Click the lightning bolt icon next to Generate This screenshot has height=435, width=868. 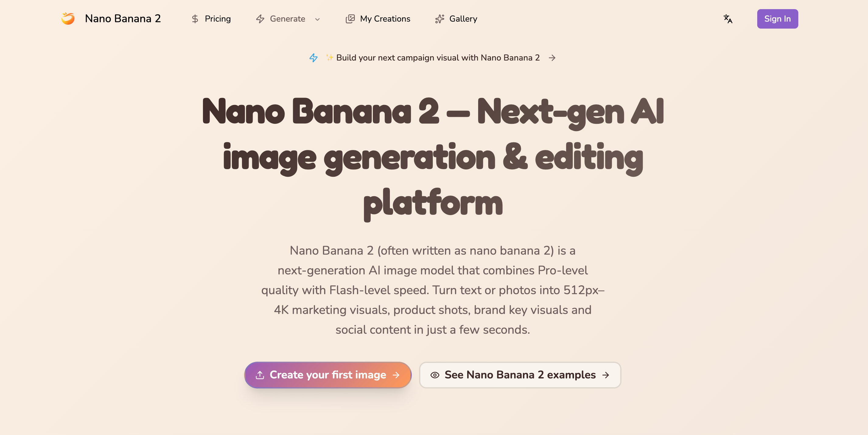click(x=260, y=19)
